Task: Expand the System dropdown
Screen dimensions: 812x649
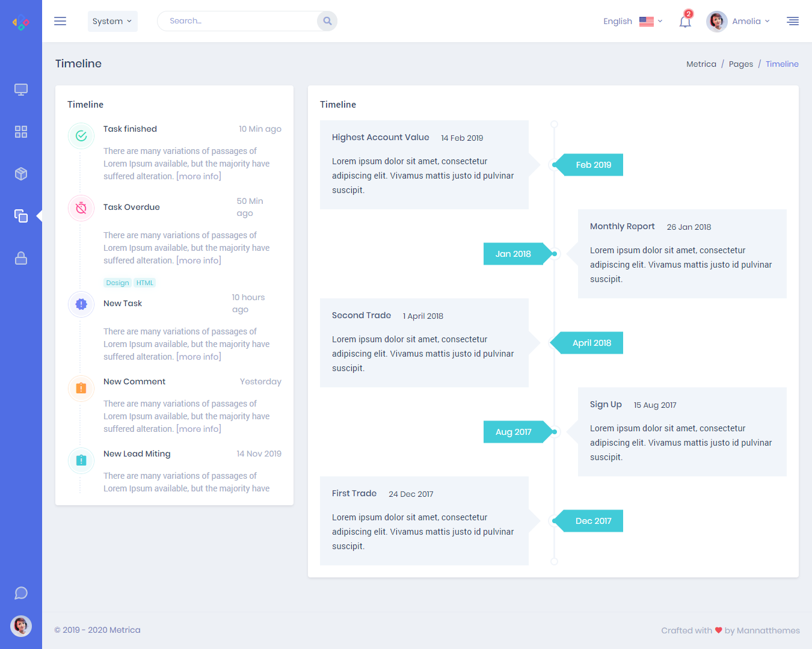Action: click(x=112, y=21)
